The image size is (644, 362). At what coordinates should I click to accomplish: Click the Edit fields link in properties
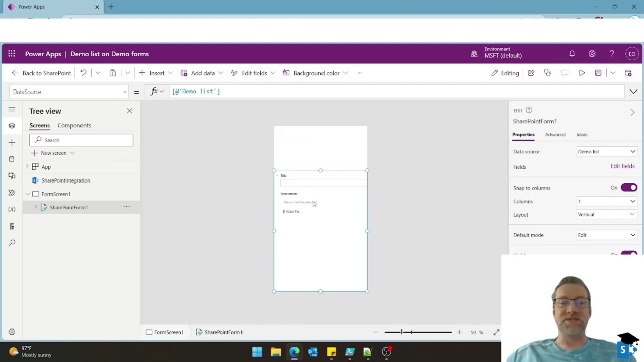[622, 166]
